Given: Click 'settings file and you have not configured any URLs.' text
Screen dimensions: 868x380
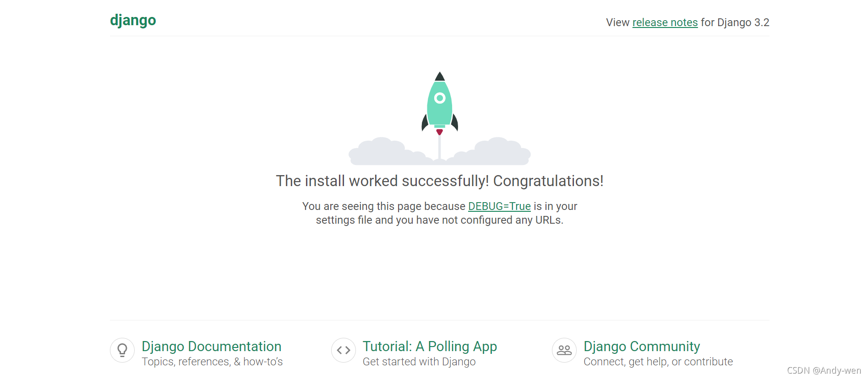Looking at the screenshot, I should click(x=440, y=220).
